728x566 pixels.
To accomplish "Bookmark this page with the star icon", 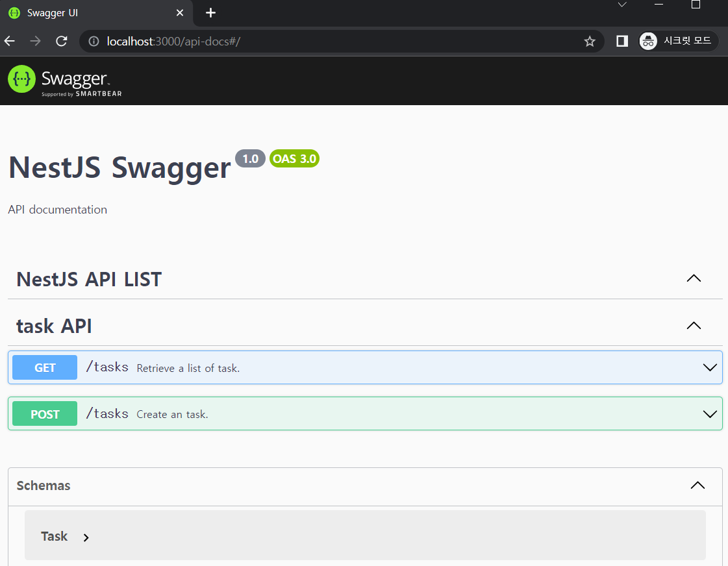I will click(x=590, y=42).
